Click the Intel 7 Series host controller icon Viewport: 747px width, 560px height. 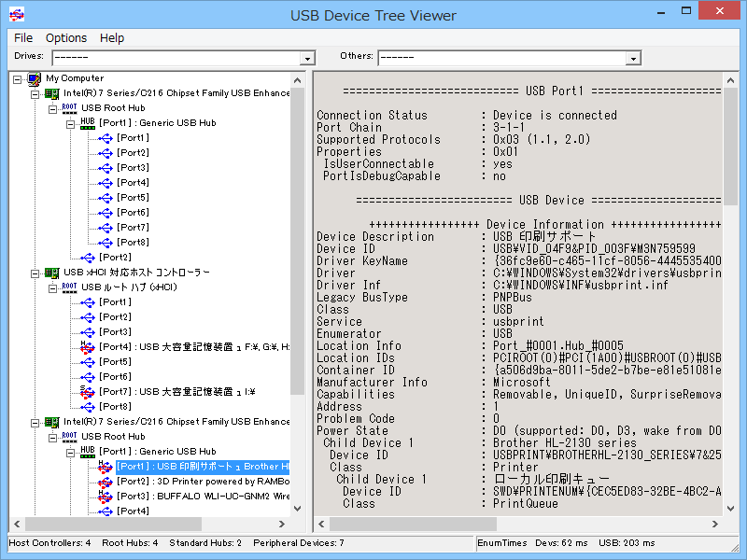pos(53,93)
